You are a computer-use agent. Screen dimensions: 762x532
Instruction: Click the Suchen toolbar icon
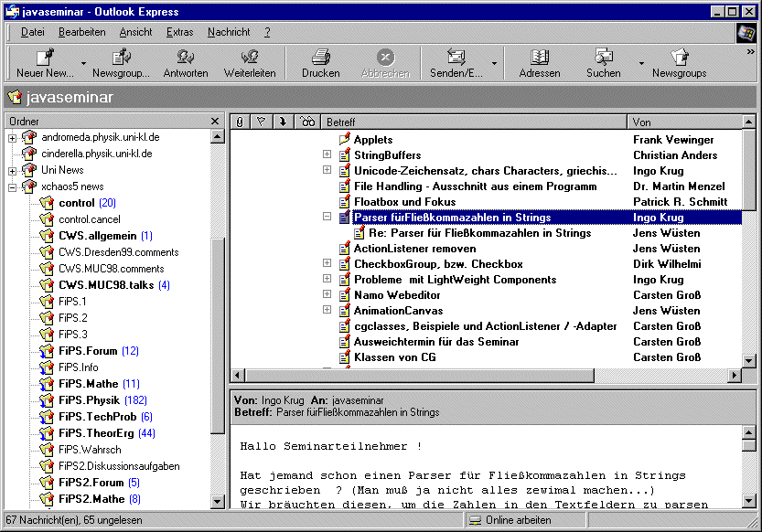pyautogui.click(x=603, y=58)
